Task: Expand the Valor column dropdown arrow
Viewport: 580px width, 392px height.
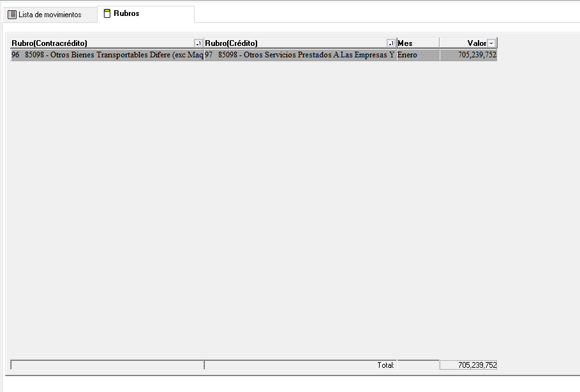Action: [491, 43]
